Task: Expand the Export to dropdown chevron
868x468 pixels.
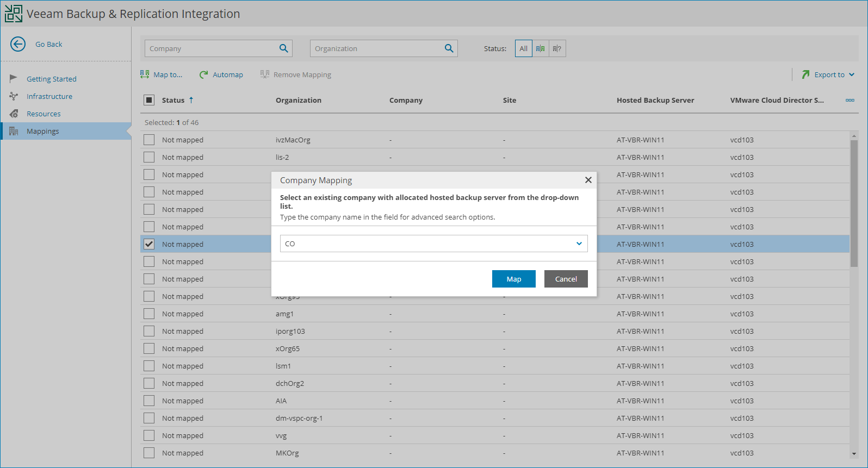Action: (852, 74)
